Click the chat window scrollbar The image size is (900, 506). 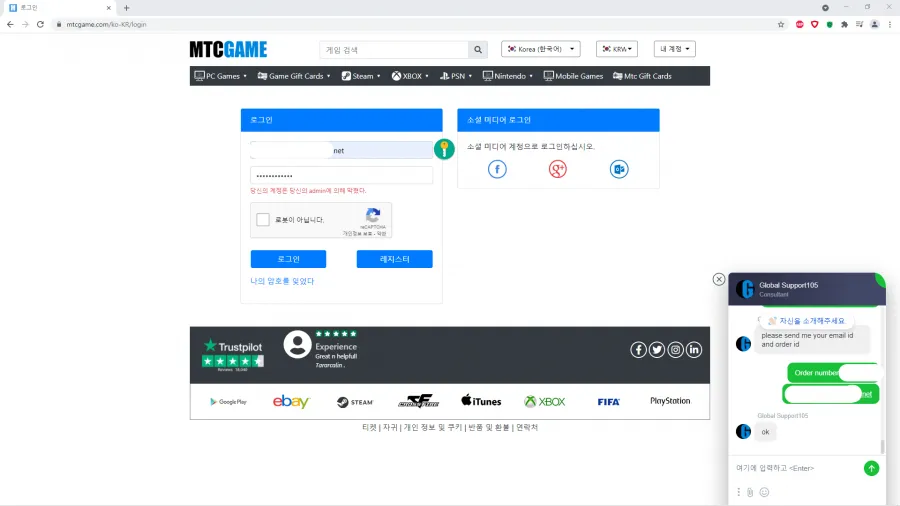coord(882,447)
